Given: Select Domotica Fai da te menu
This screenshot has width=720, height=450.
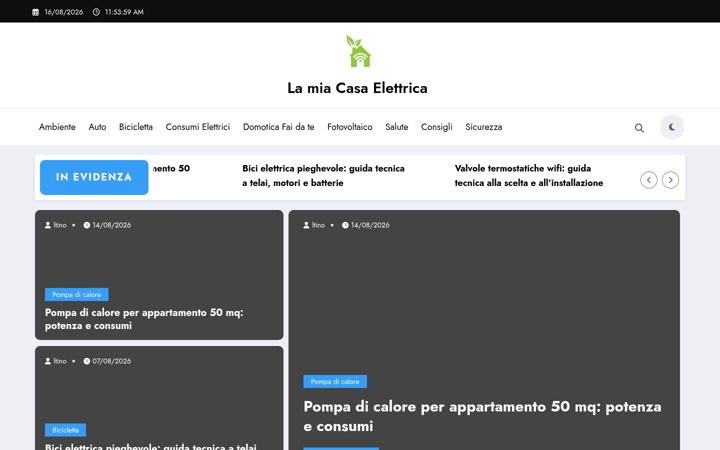Looking at the screenshot, I should pos(278,127).
